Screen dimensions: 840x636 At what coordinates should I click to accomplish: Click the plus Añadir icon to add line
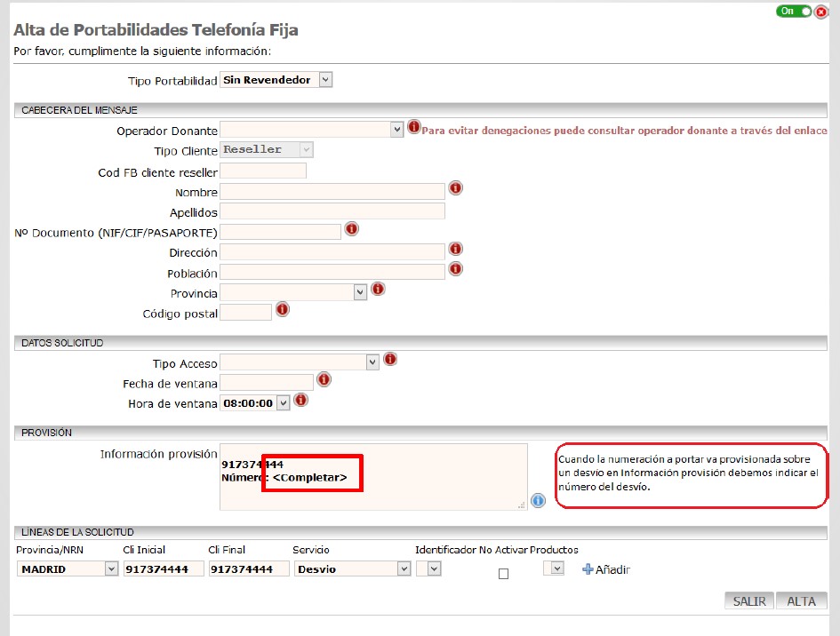pyautogui.click(x=588, y=569)
